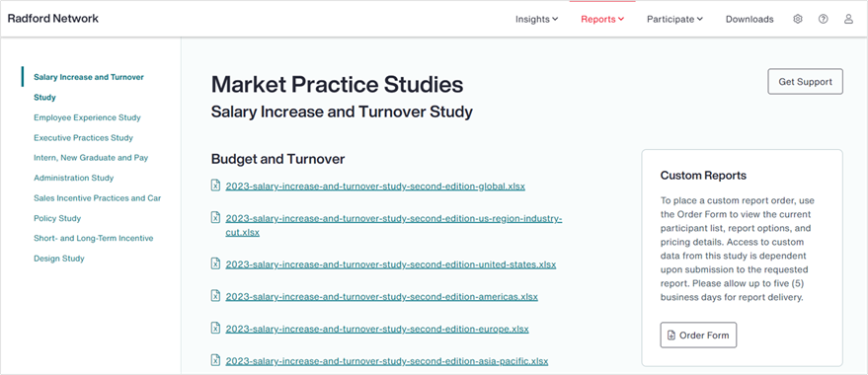Expand the Insights dropdown menu

point(536,19)
